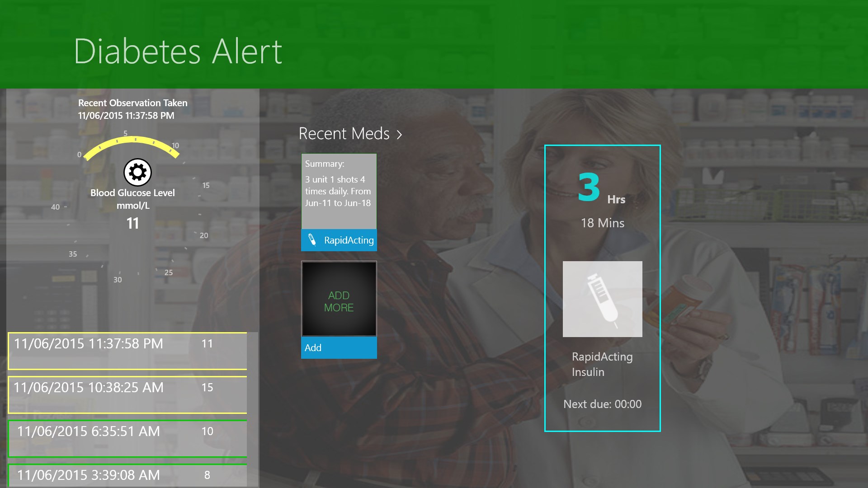Viewport: 868px width, 488px height.
Task: Click the Next due 00:00 text
Action: [602, 404]
